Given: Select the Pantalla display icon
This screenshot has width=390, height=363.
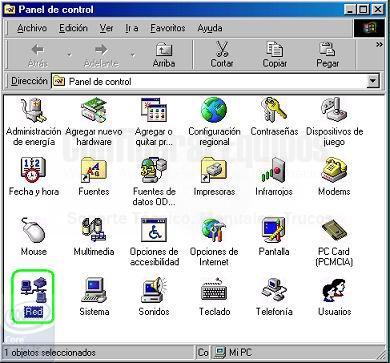Looking at the screenshot, I should tap(274, 230).
